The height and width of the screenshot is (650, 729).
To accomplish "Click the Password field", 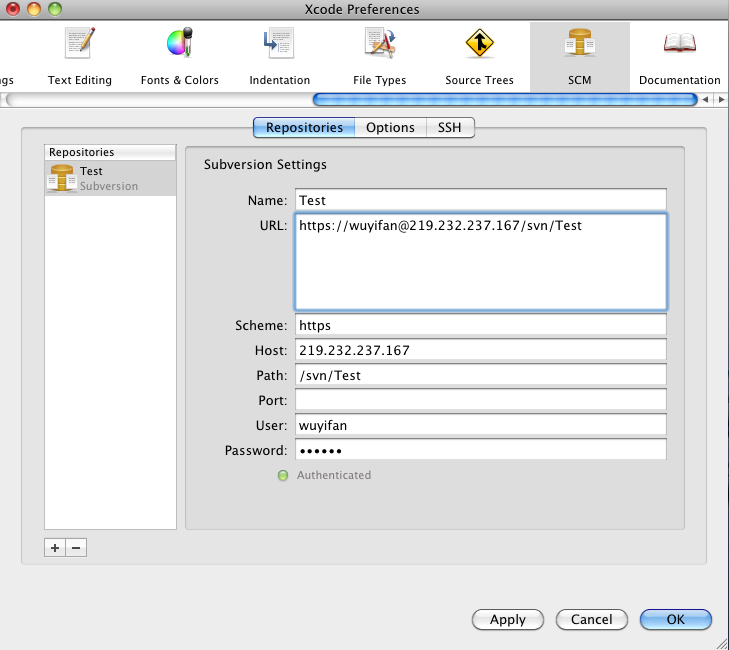I will (481, 450).
